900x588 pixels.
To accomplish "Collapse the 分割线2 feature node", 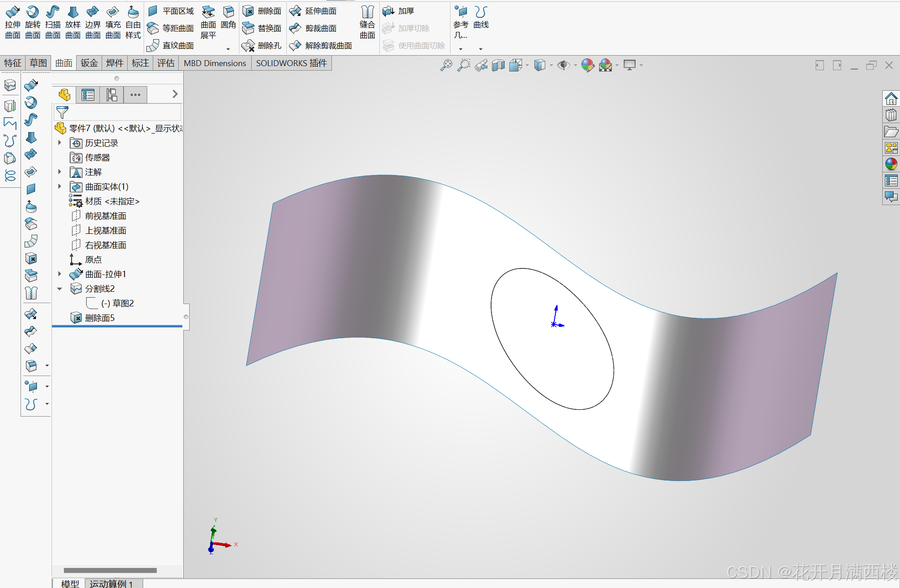I will coord(60,289).
